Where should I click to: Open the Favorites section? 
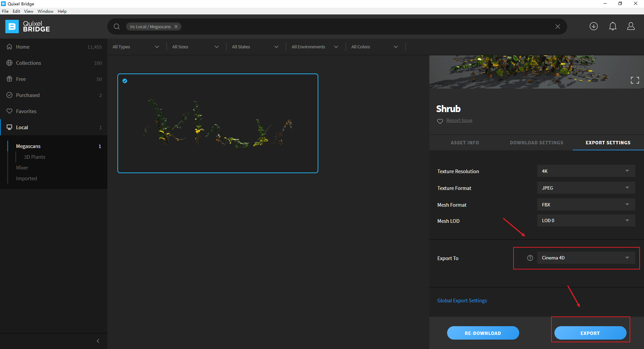coord(54,111)
